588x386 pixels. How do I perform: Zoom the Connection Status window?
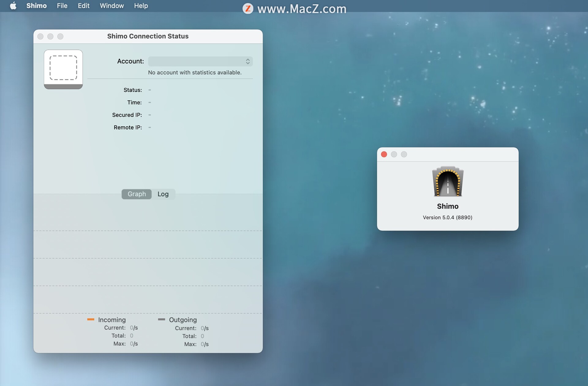(60, 36)
